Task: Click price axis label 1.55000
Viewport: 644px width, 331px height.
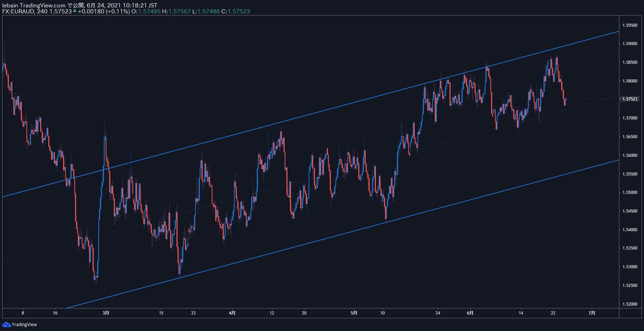Action: pyautogui.click(x=630, y=192)
